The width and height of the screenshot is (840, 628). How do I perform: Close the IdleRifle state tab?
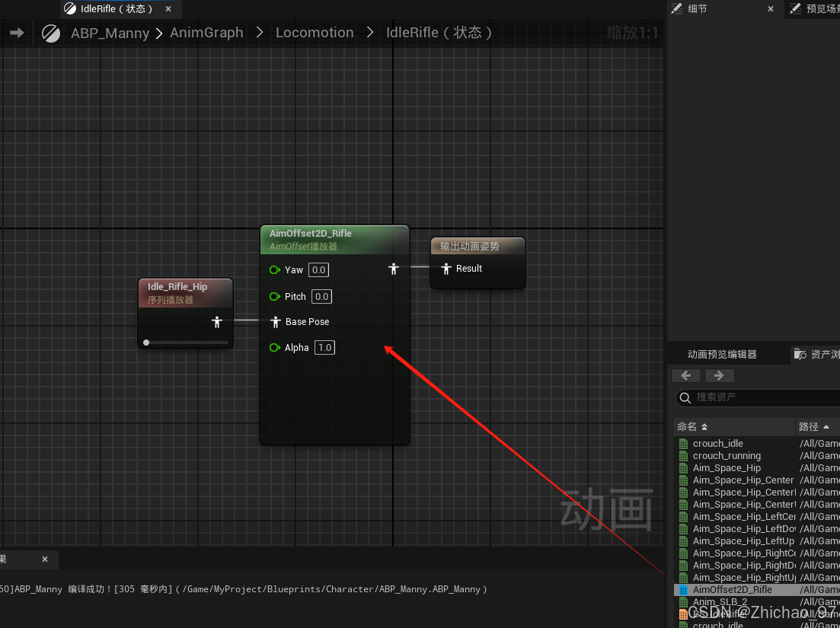tap(168, 8)
